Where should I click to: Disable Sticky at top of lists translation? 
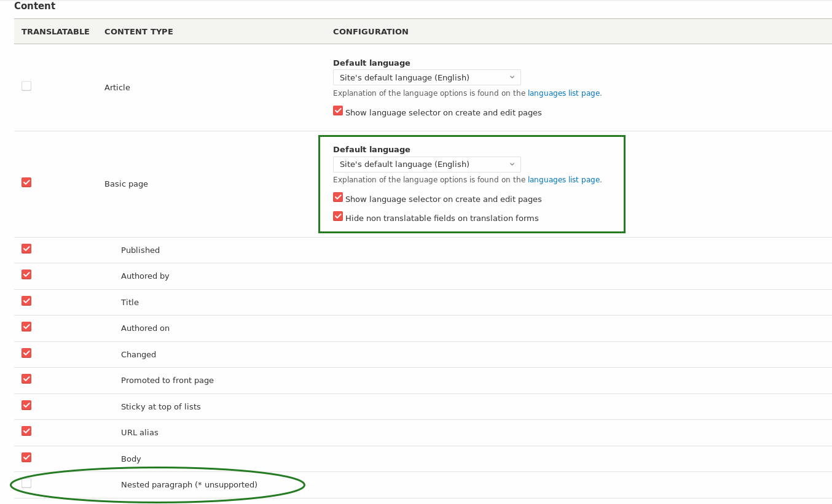point(26,405)
